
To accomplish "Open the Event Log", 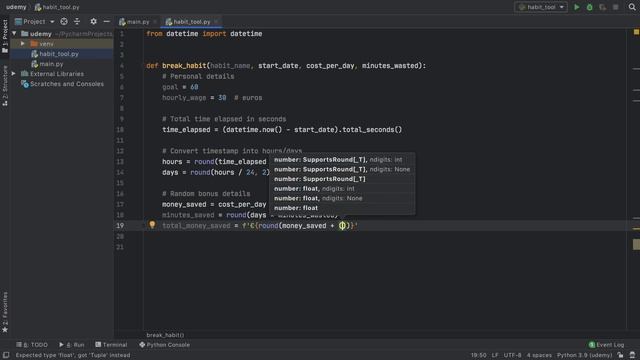I will click(606, 344).
